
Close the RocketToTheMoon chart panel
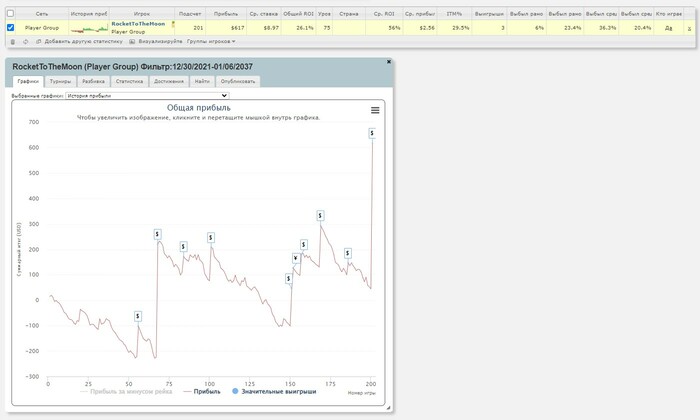pyautogui.click(x=388, y=62)
